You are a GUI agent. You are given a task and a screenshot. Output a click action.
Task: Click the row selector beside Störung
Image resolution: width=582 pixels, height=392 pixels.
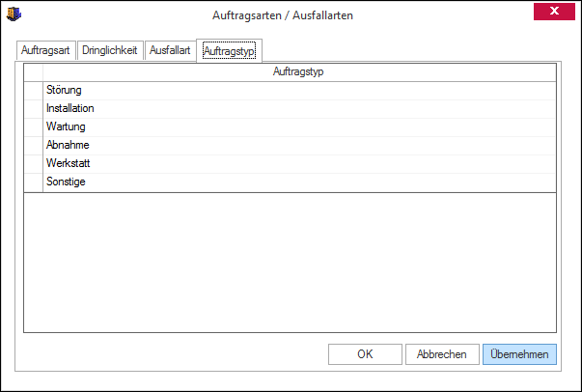34,90
